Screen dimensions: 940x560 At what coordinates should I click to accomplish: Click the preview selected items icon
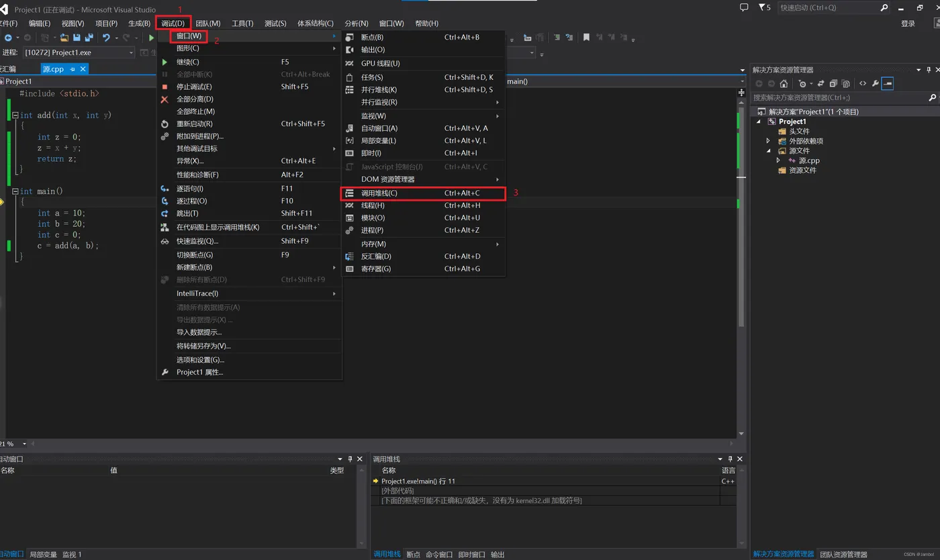888,84
